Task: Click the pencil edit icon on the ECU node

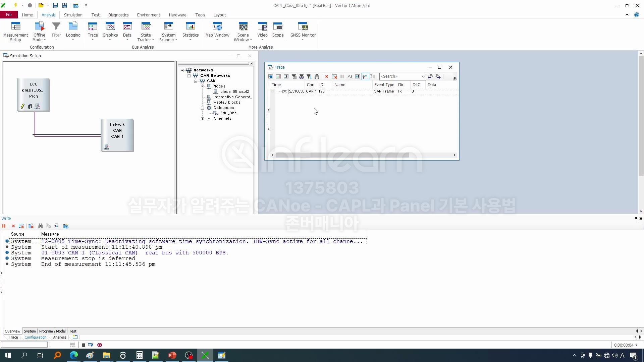Action: click(22, 106)
